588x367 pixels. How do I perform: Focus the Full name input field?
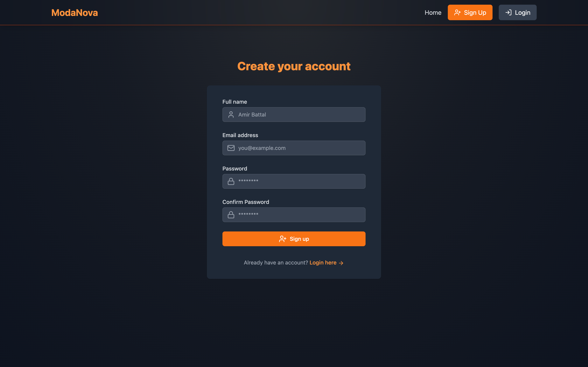pyautogui.click(x=294, y=115)
